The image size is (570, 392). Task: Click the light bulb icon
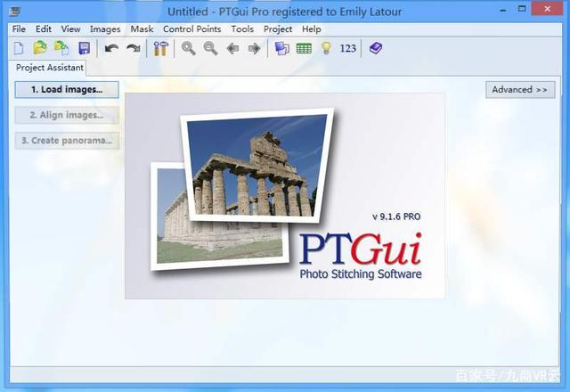326,48
